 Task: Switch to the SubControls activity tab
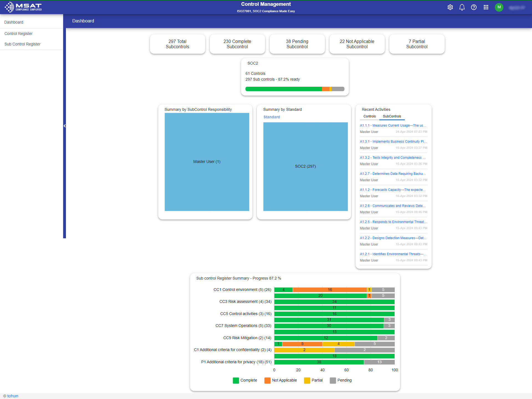pyautogui.click(x=392, y=116)
